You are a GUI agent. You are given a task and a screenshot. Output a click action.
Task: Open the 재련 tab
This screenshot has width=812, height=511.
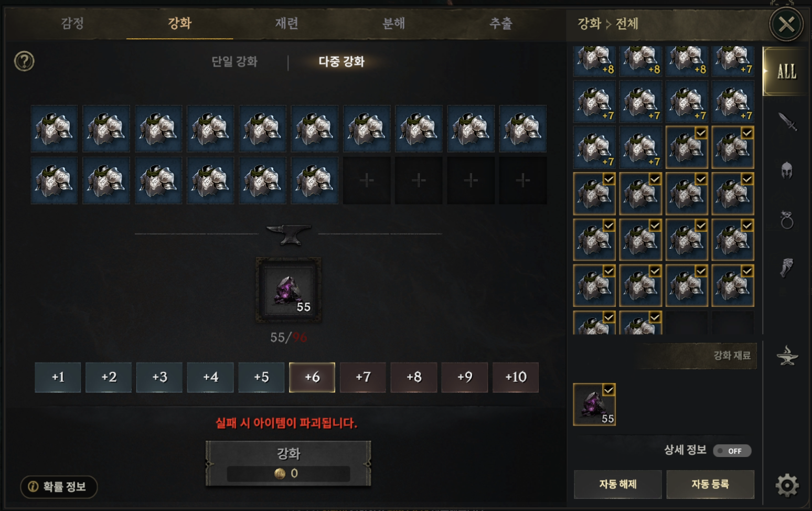pyautogui.click(x=286, y=23)
